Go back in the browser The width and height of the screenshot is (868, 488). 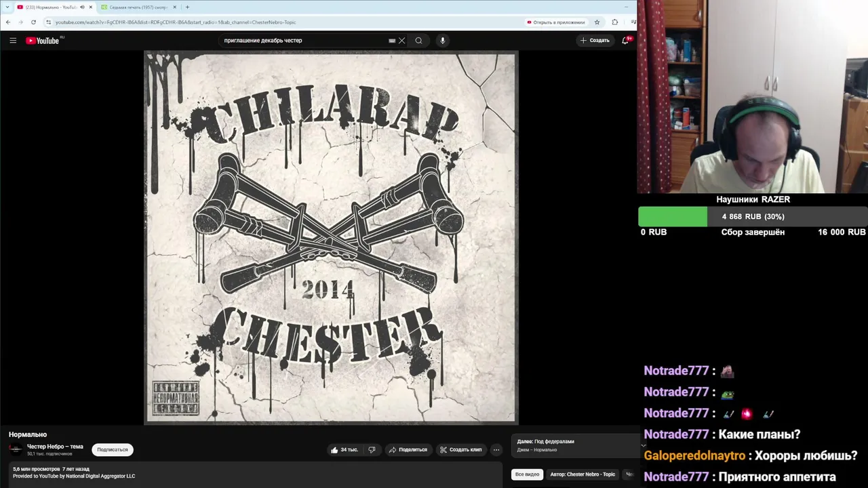(7, 22)
